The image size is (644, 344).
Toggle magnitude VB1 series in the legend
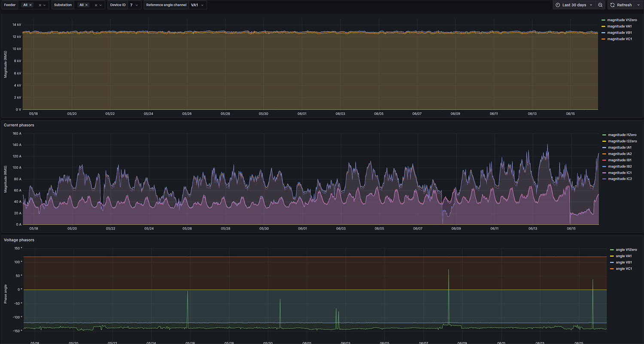[x=619, y=33]
